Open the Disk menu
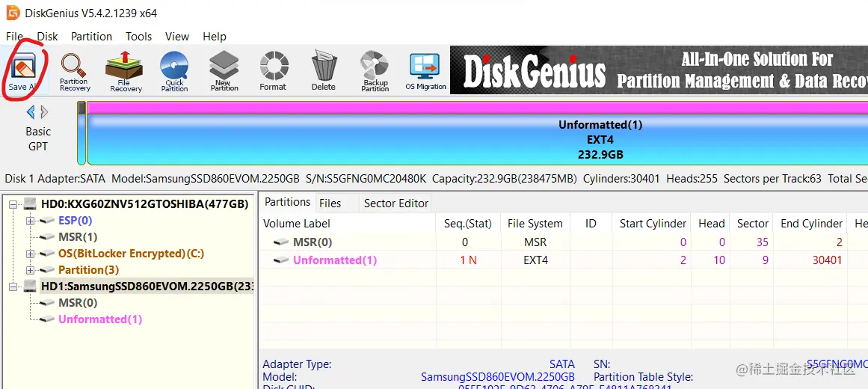 click(x=48, y=37)
